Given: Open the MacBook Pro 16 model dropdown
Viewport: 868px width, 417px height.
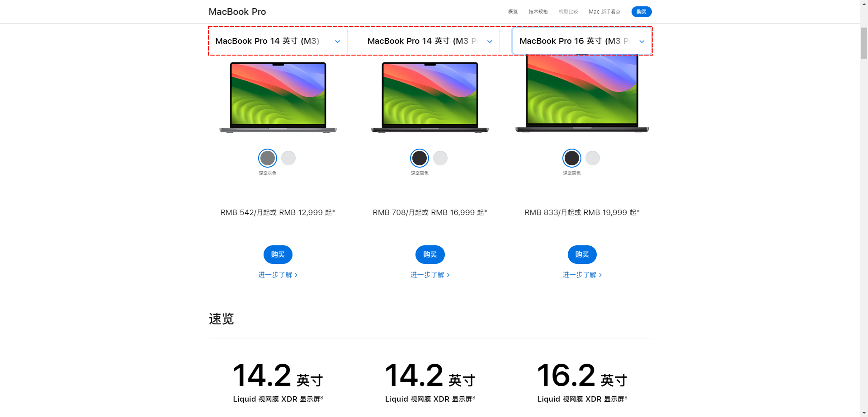Looking at the screenshot, I should (x=582, y=41).
